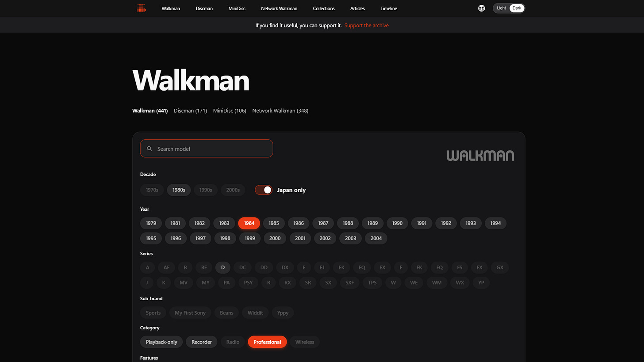Click the Sports sub-brand chip

click(x=153, y=313)
